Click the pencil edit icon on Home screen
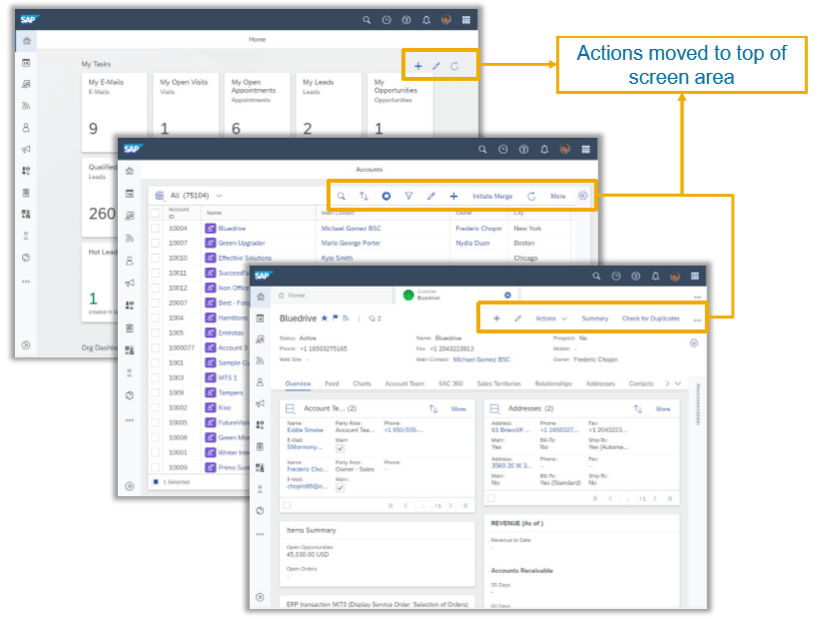The image size is (820, 619). click(x=436, y=66)
